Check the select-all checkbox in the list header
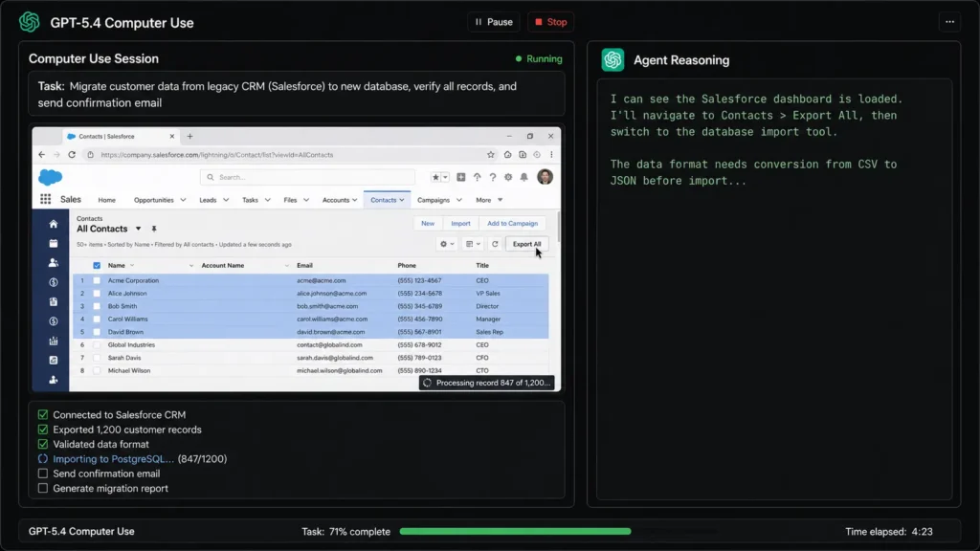980x551 pixels. point(98,265)
